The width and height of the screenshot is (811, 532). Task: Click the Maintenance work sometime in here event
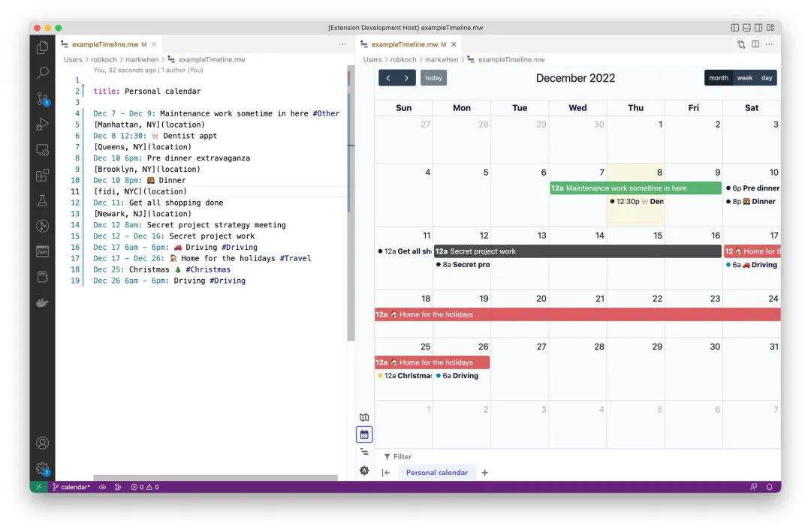click(x=635, y=188)
